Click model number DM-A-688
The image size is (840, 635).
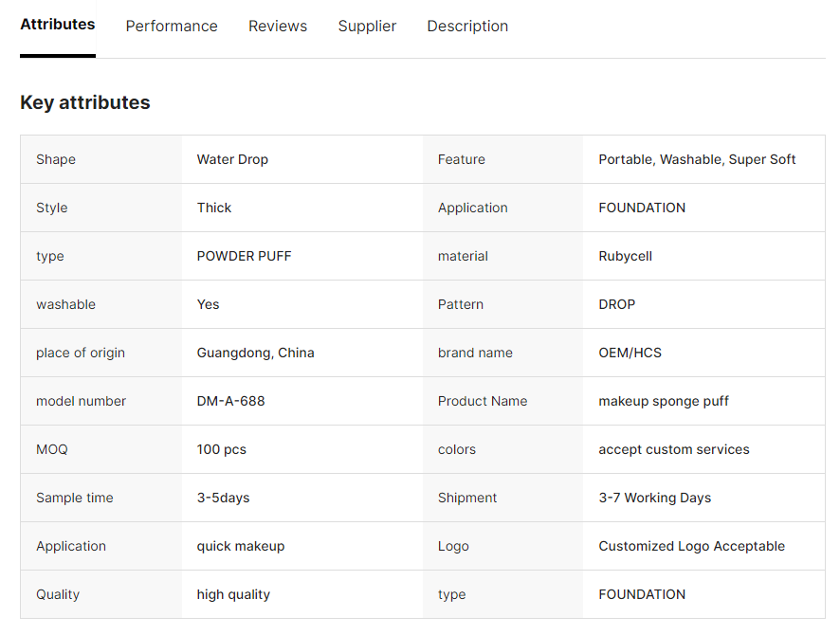[x=230, y=401]
